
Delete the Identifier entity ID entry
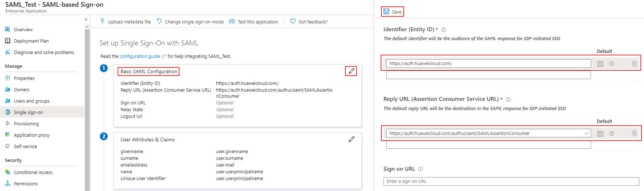[x=634, y=64]
